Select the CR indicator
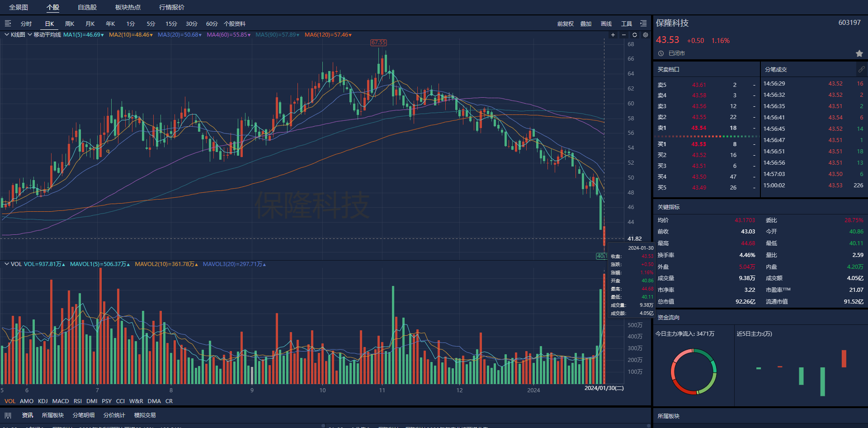The width and height of the screenshot is (868, 428). tap(169, 401)
